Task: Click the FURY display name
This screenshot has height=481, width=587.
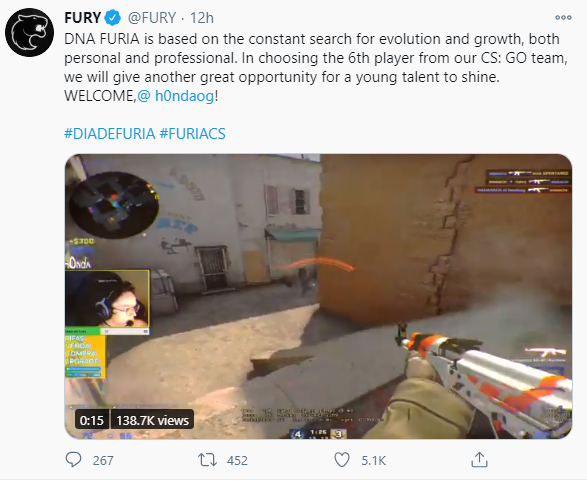Action: 82,18
